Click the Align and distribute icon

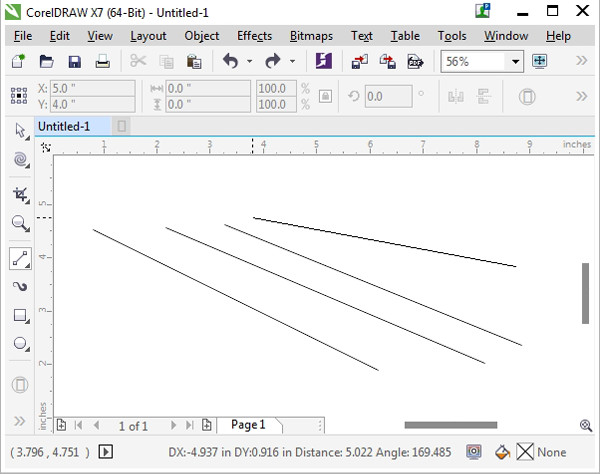[x=484, y=96]
